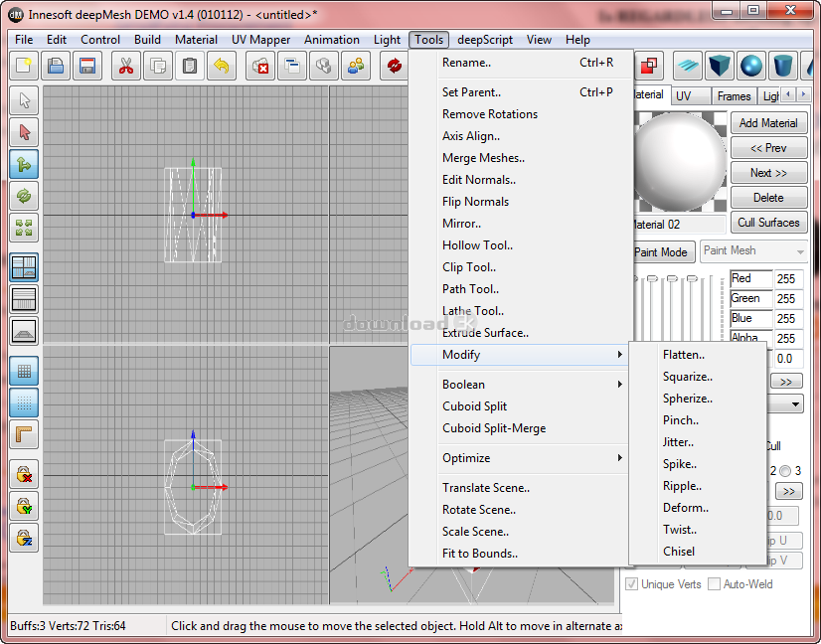The height and width of the screenshot is (644, 821).
Task: Toggle the Y axis lock icon
Action: click(24, 506)
